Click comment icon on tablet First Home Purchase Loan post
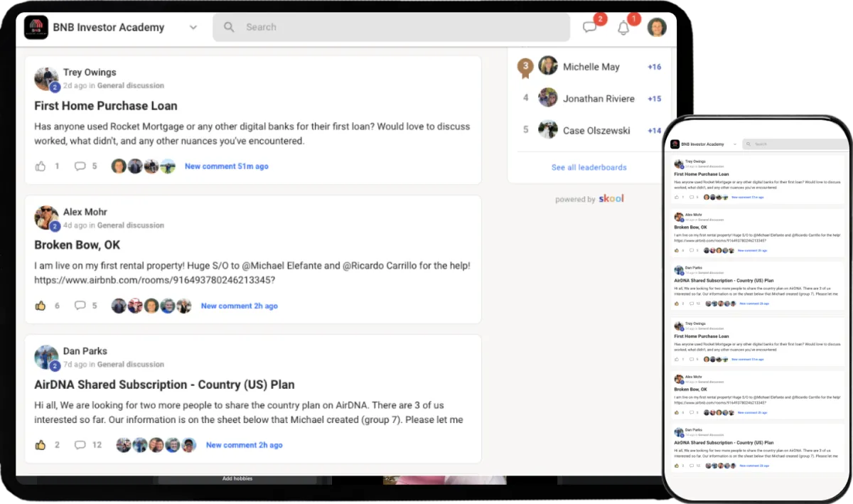853x504 pixels. (x=80, y=166)
